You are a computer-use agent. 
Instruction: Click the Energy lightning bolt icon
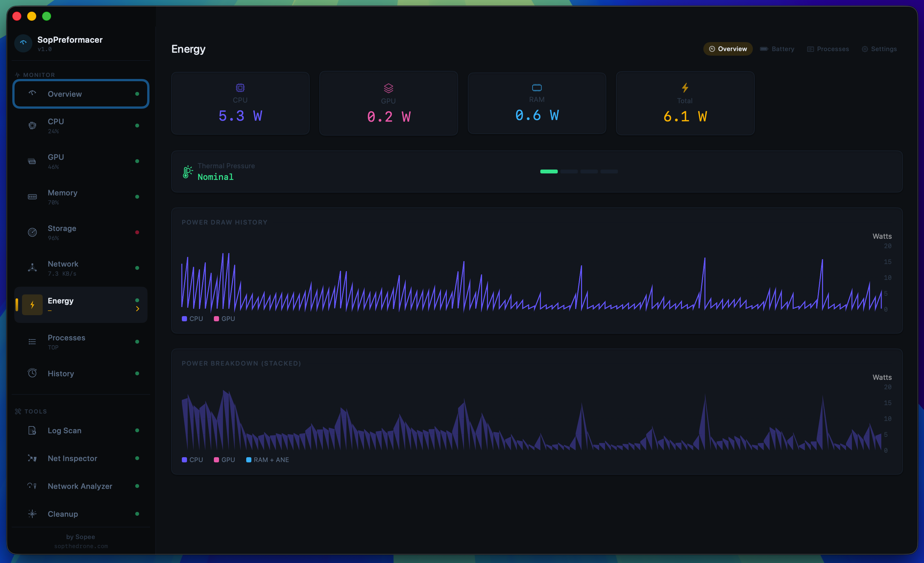pyautogui.click(x=32, y=304)
